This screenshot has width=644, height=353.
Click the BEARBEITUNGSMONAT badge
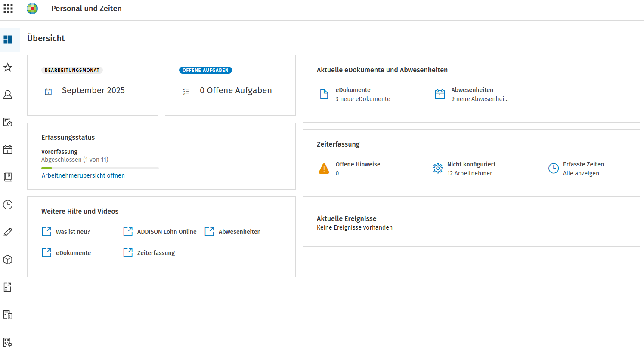72,70
